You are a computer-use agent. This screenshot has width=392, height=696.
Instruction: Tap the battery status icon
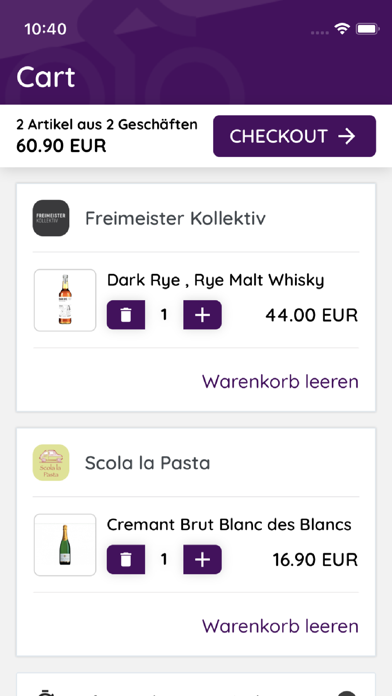point(367,29)
